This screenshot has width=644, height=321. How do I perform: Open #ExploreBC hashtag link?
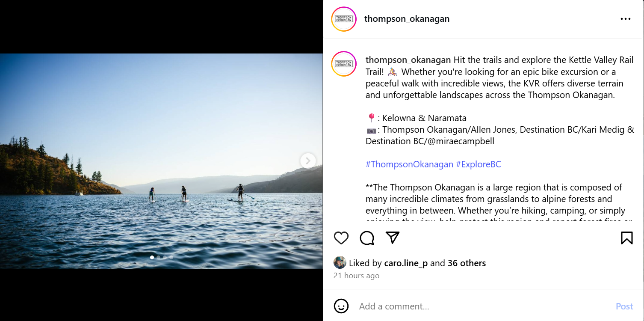point(479,164)
